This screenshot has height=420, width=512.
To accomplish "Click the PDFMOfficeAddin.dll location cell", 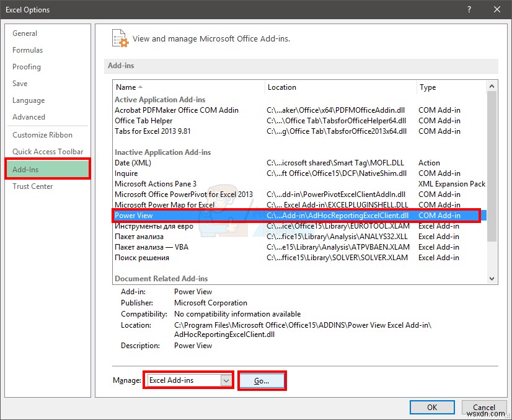I will 336,110.
